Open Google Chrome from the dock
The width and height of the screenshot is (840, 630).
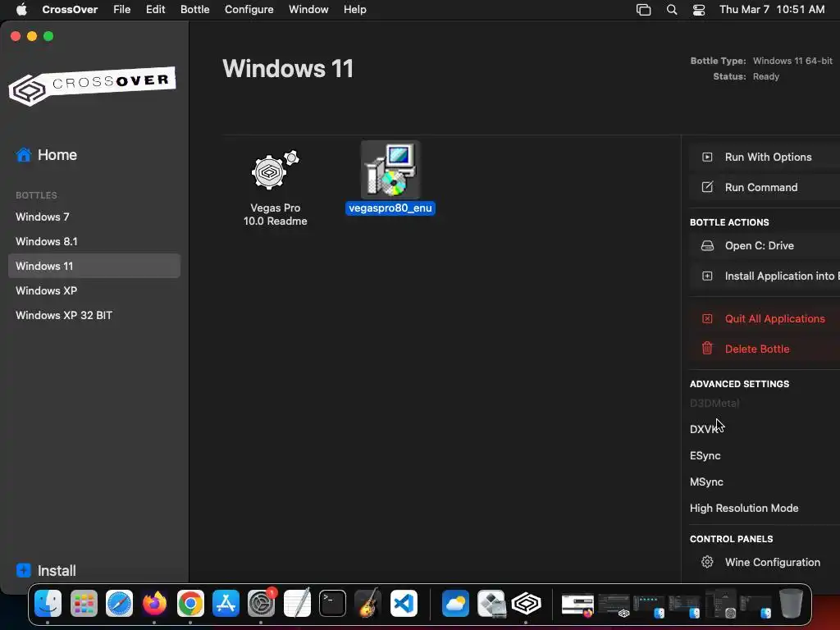point(190,604)
